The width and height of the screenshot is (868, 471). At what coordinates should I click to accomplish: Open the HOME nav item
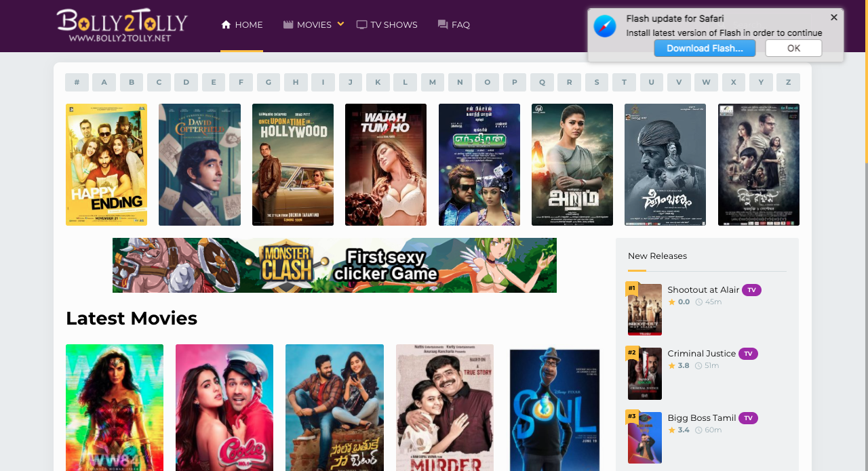click(x=242, y=24)
